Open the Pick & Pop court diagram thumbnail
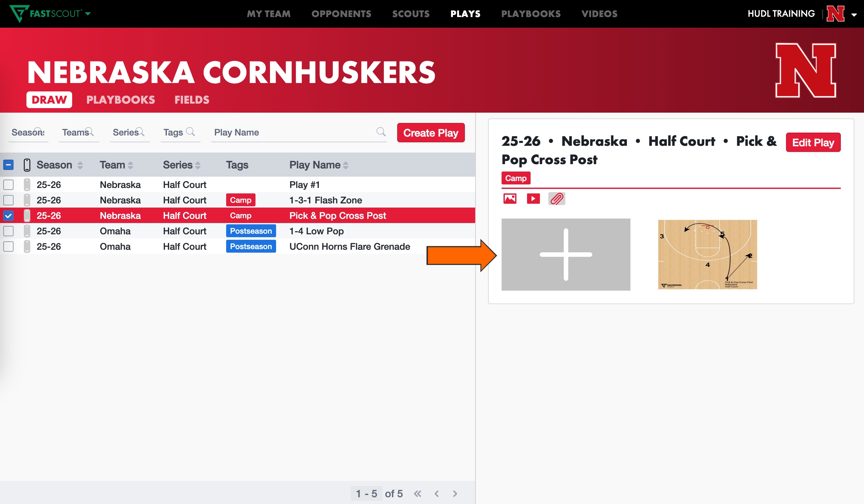 pyautogui.click(x=707, y=255)
